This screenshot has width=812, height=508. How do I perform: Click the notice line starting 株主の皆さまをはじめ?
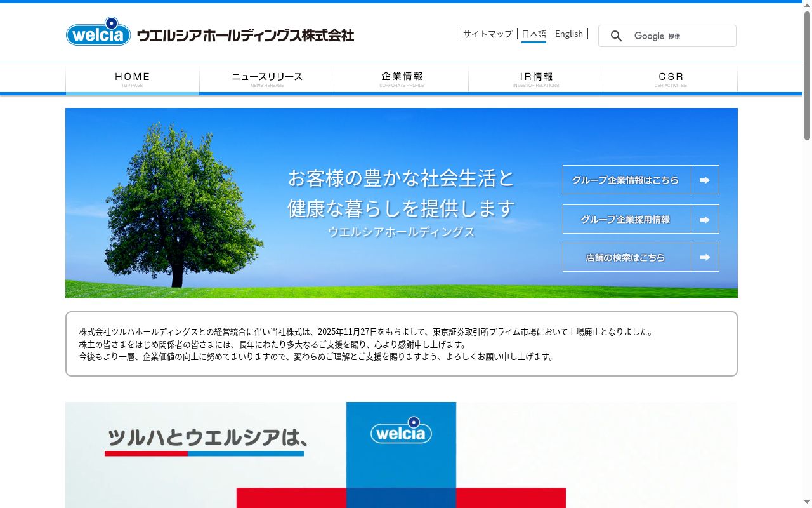pyautogui.click(x=273, y=344)
